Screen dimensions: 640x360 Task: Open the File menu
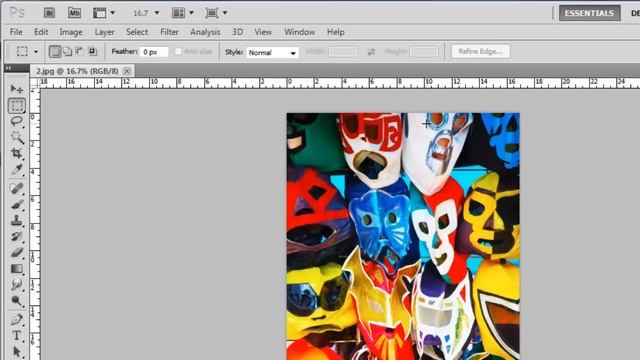point(16,32)
